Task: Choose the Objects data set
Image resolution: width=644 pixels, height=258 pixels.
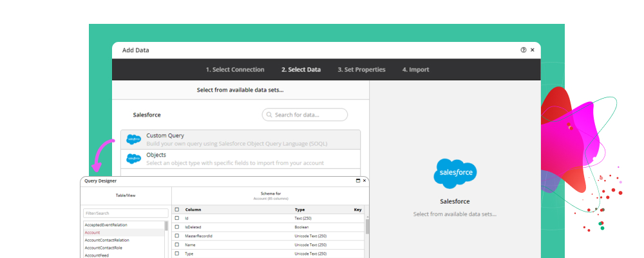Action: click(x=241, y=159)
